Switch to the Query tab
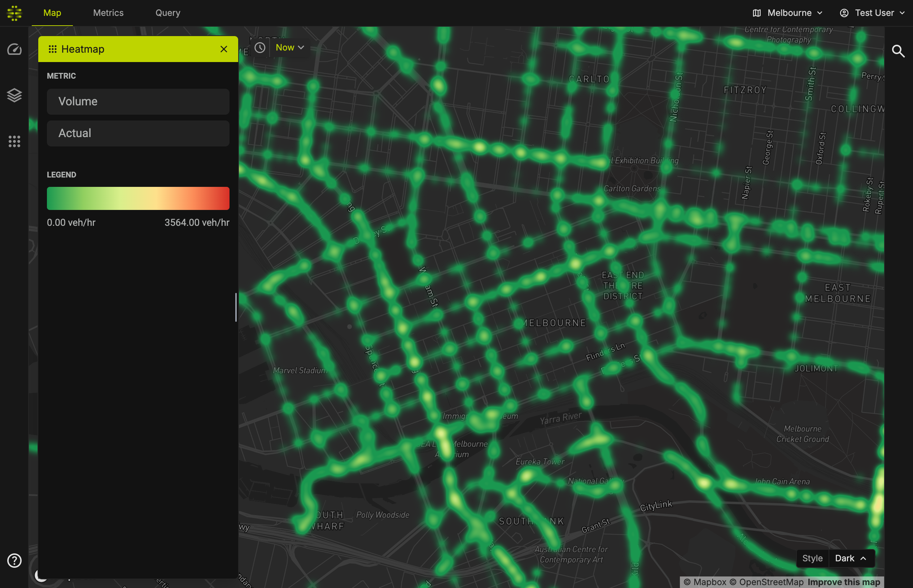The height and width of the screenshot is (588, 913). 168,13
